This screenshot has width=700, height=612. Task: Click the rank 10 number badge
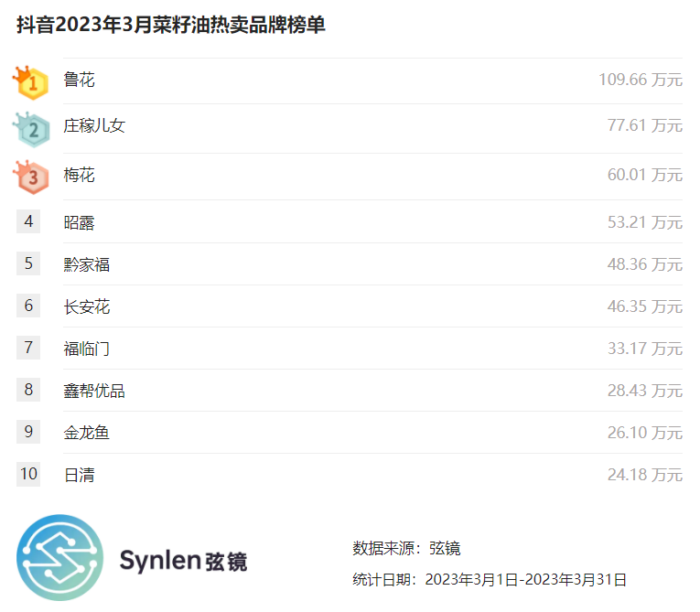point(28,474)
